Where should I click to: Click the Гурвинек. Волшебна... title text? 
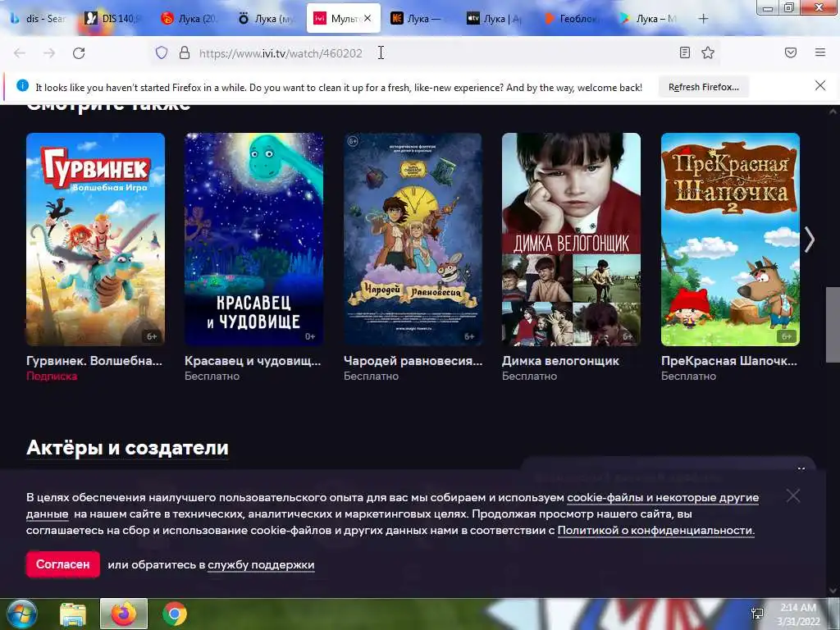[94, 361]
